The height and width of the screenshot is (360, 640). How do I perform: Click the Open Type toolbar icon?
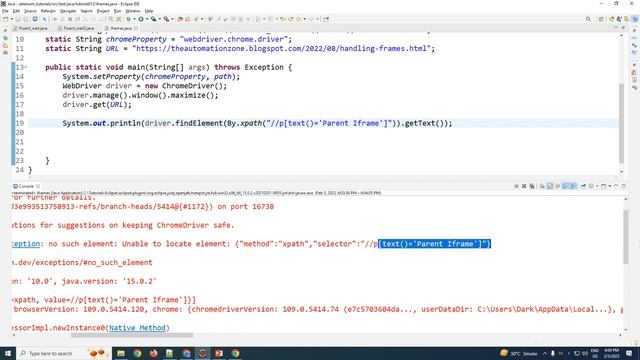coord(180,19)
